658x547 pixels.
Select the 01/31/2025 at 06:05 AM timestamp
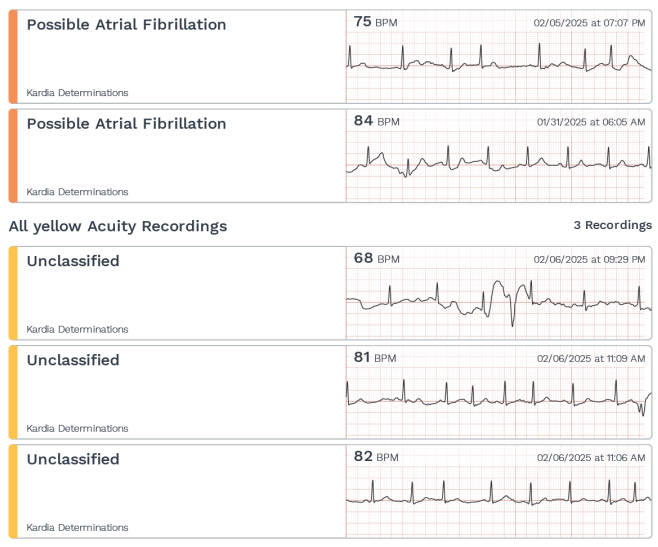(x=591, y=122)
